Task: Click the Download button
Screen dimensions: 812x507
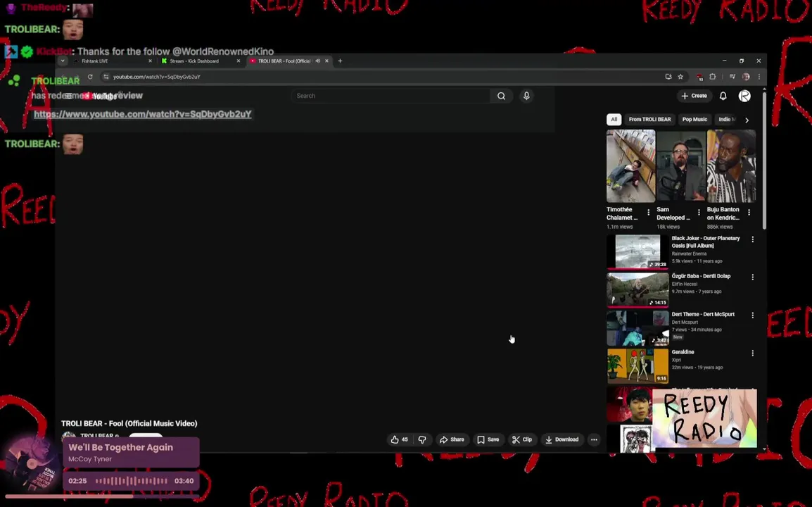Action: click(x=562, y=439)
